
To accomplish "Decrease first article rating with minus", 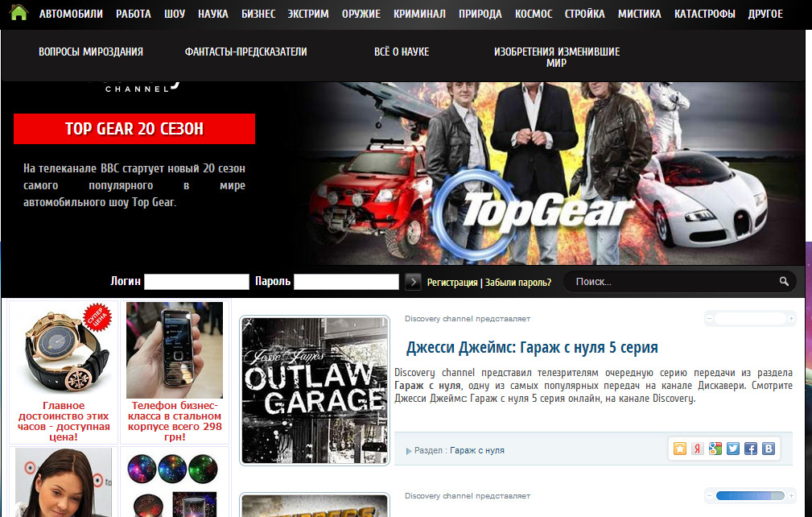I will click(x=709, y=319).
